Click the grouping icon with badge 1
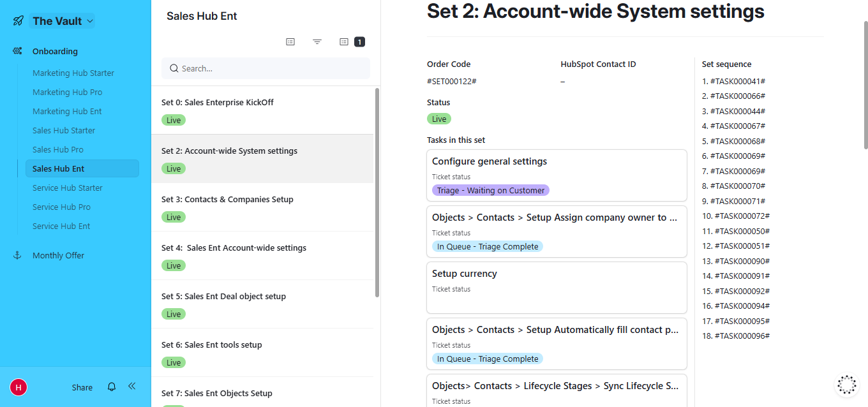The height and width of the screenshot is (407, 868). [x=351, y=41]
